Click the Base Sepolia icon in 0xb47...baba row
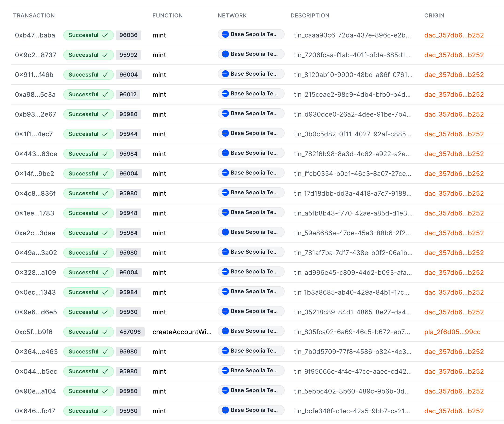Image resolution: width=504 pixels, height=424 pixels. (225, 34)
